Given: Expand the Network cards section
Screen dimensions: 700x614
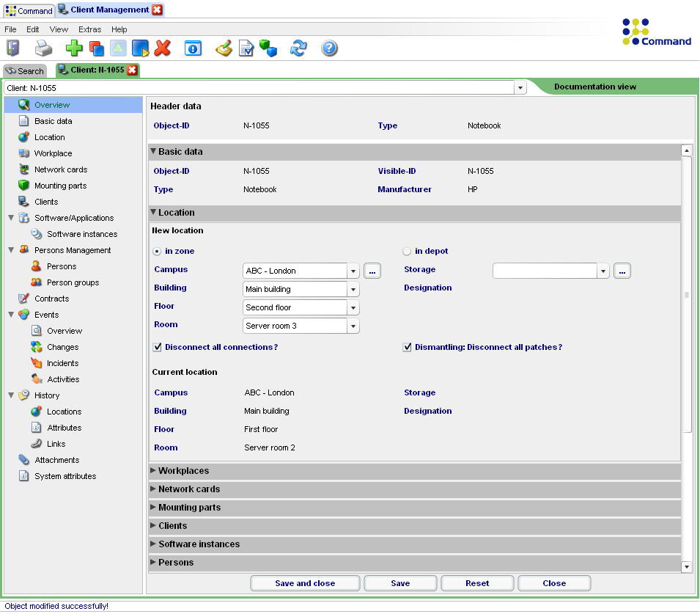Looking at the screenshot, I should point(188,489).
